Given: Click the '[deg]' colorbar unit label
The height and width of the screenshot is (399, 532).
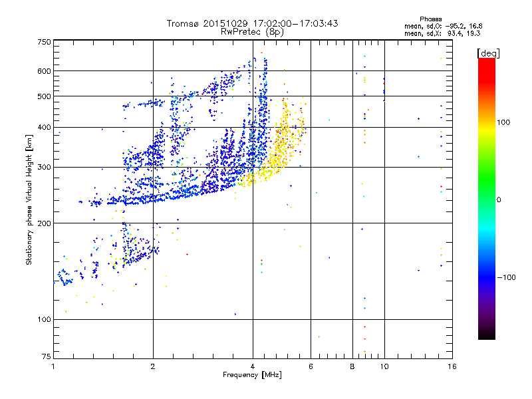Looking at the screenshot, I should pyautogui.click(x=488, y=53).
